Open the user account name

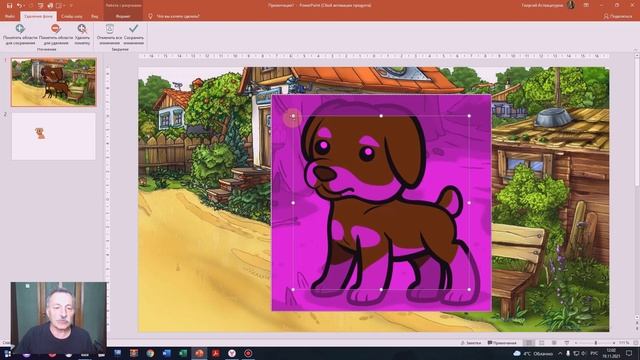542,5
